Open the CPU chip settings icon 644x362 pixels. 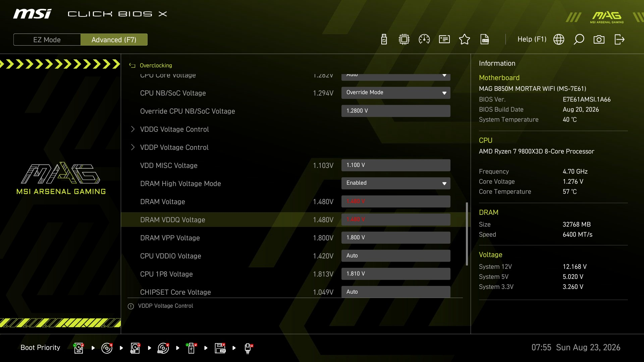pos(404,40)
